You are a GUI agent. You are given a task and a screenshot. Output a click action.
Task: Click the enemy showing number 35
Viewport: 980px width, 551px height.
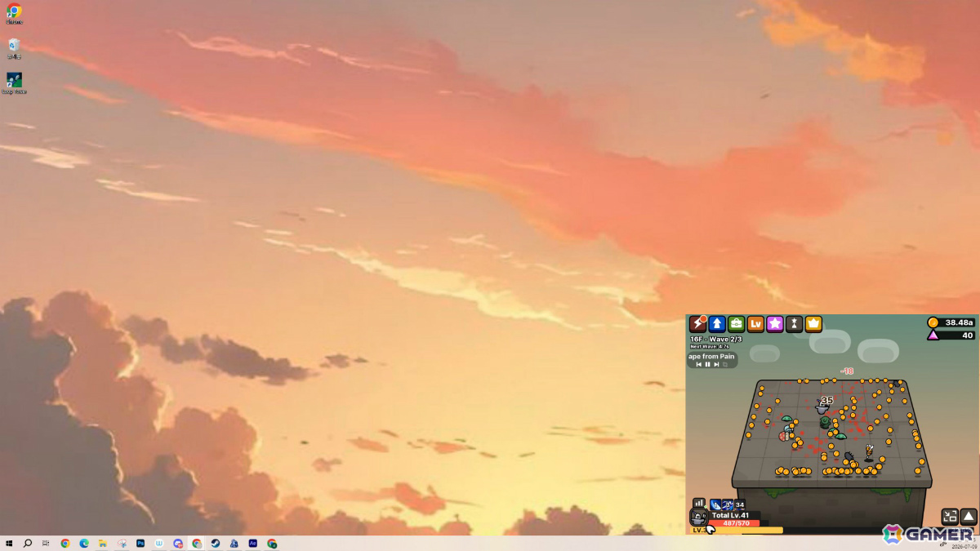pyautogui.click(x=823, y=407)
